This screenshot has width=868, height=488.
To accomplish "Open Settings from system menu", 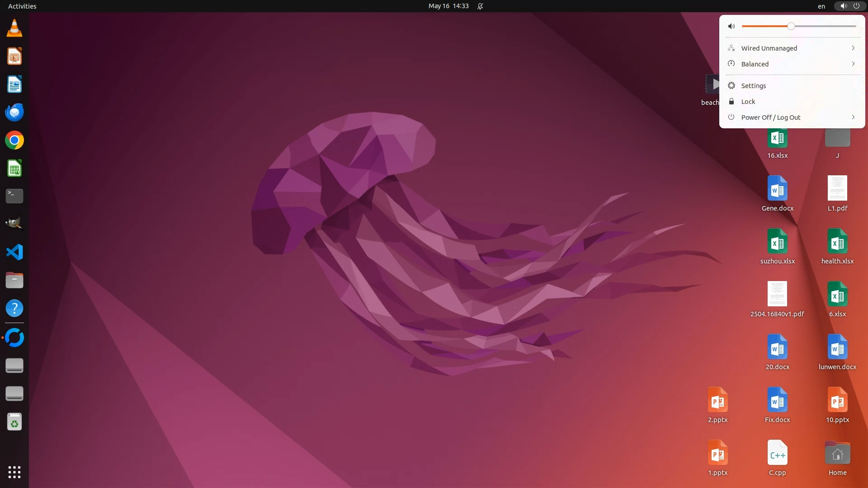I will [x=754, y=86].
